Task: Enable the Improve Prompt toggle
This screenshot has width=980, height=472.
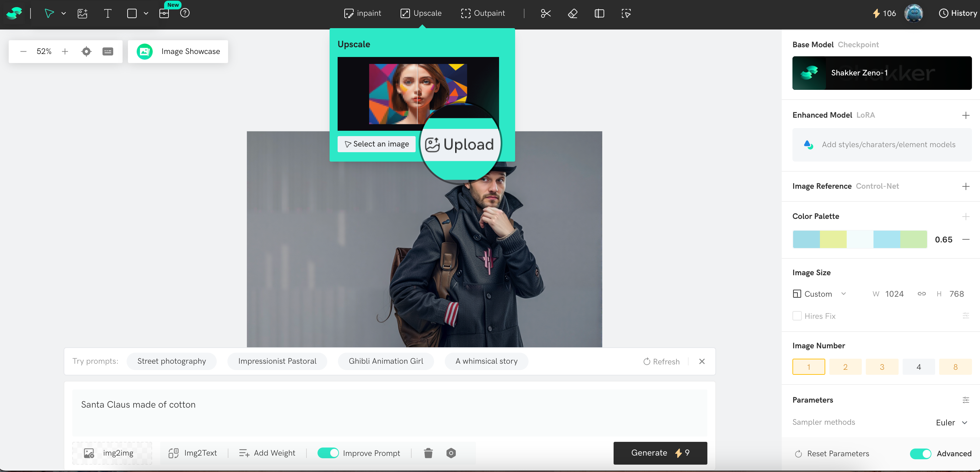Action: [x=328, y=453]
